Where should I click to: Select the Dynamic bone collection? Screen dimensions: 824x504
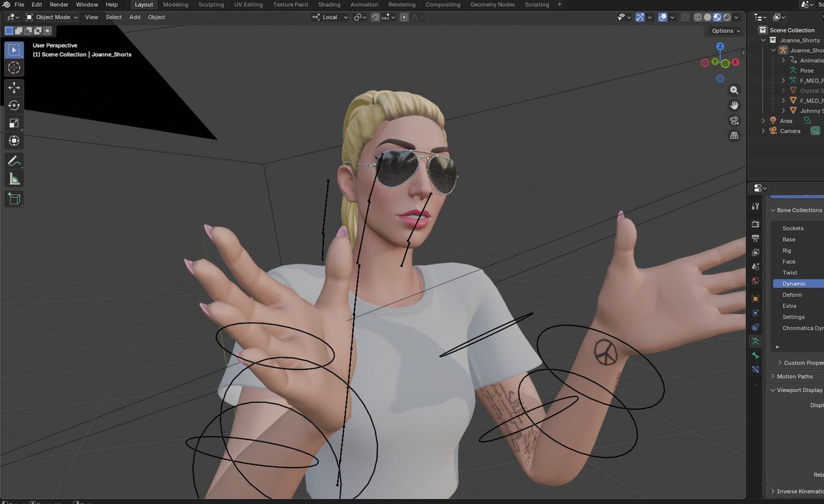coord(798,284)
